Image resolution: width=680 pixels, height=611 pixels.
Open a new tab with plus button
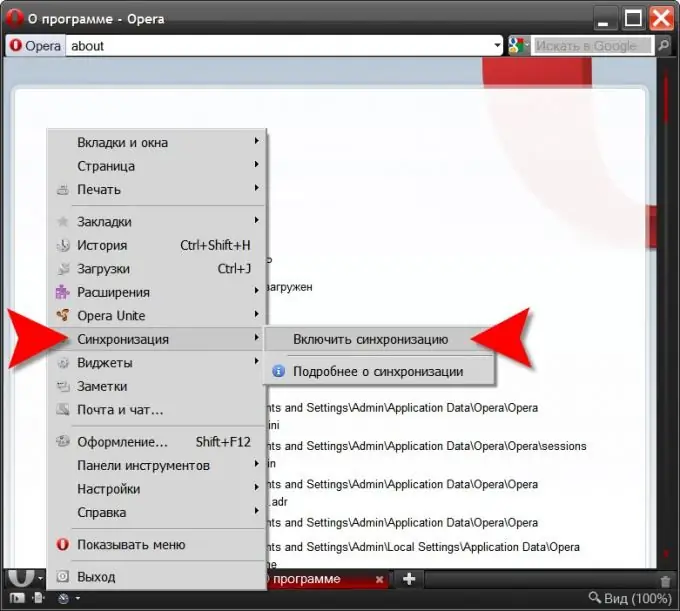pos(409,578)
